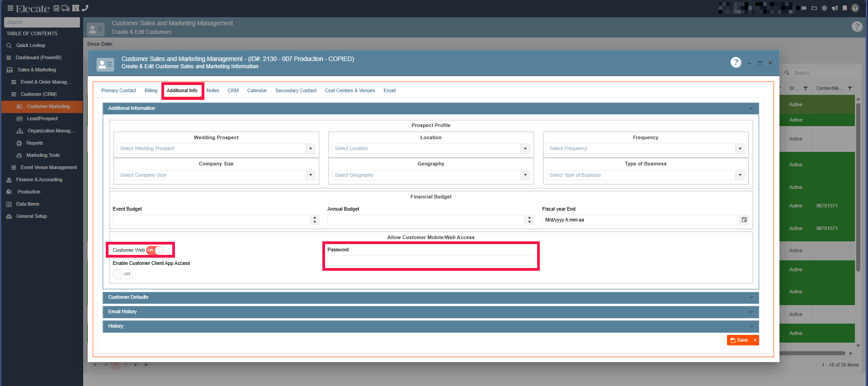Click the Password input field

(x=430, y=261)
